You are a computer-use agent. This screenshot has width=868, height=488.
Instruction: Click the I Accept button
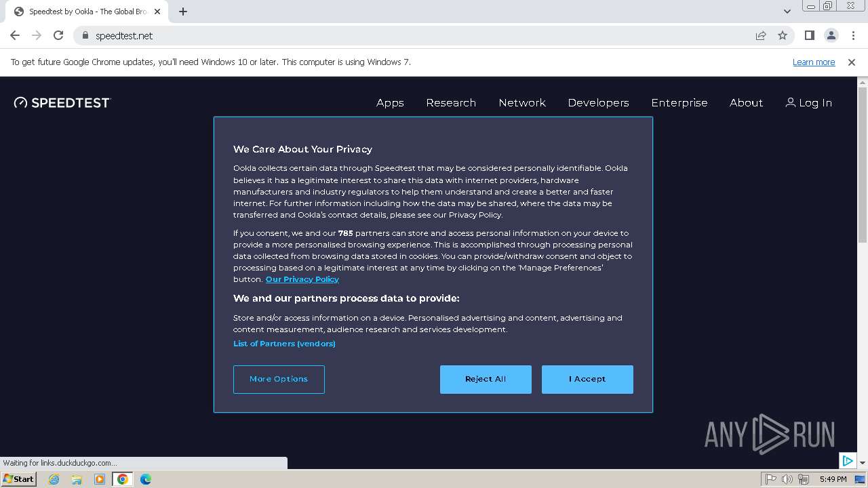(x=587, y=380)
